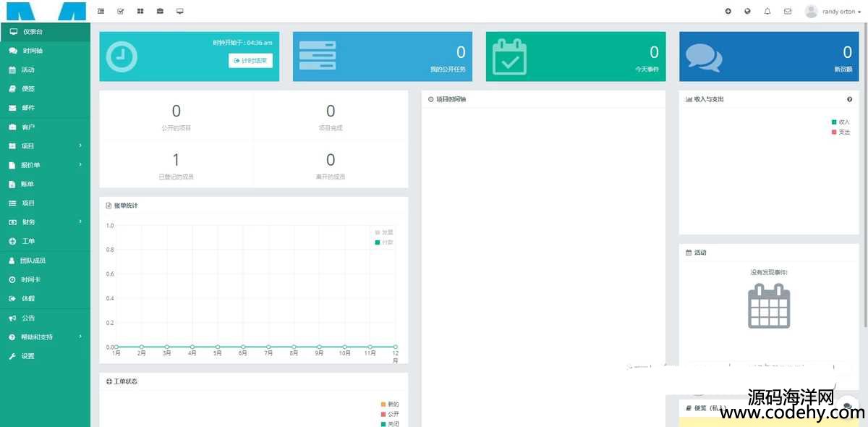This screenshot has height=427, width=868.
Task: Open the envelope messages icon in header
Action: coord(788,11)
